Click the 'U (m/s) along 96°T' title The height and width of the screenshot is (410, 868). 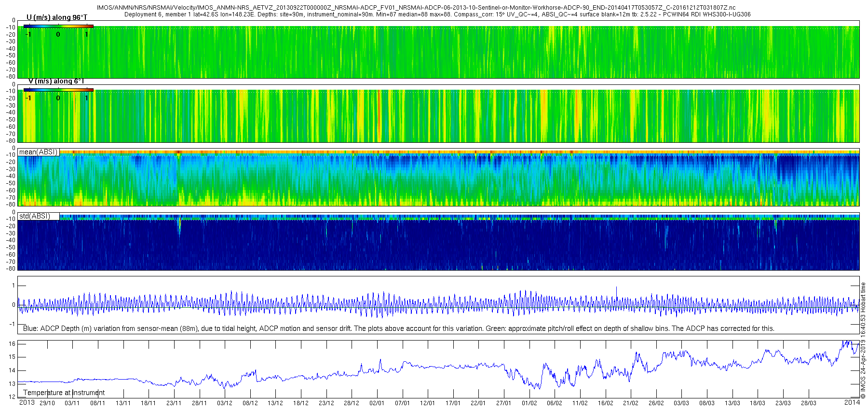click(57, 17)
